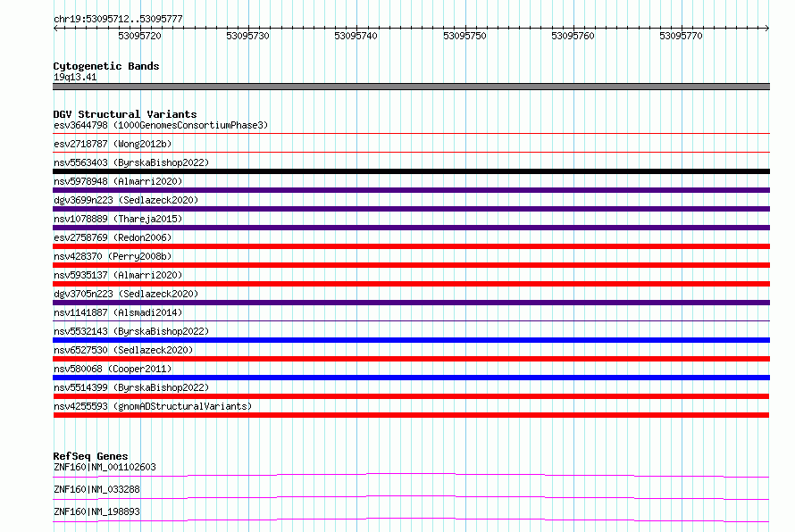Click ruler position 53095720

(139, 36)
